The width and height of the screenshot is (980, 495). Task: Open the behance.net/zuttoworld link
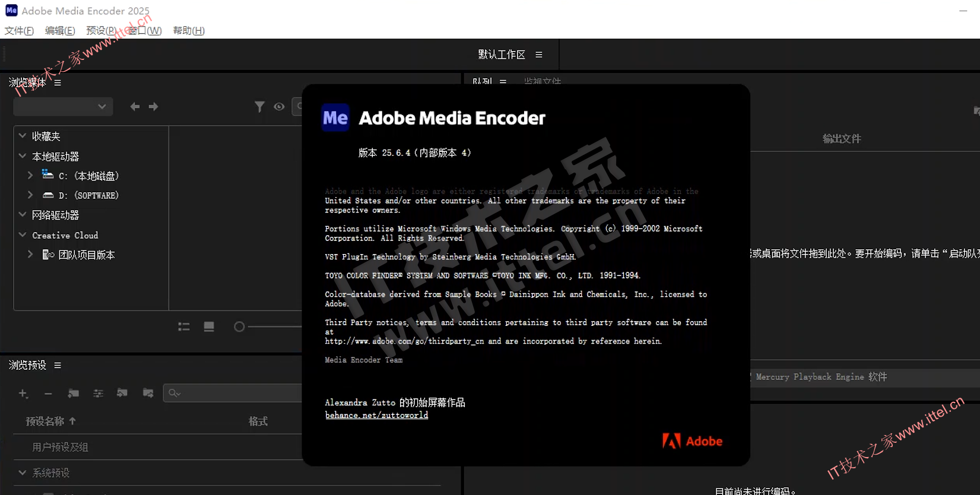(x=376, y=415)
